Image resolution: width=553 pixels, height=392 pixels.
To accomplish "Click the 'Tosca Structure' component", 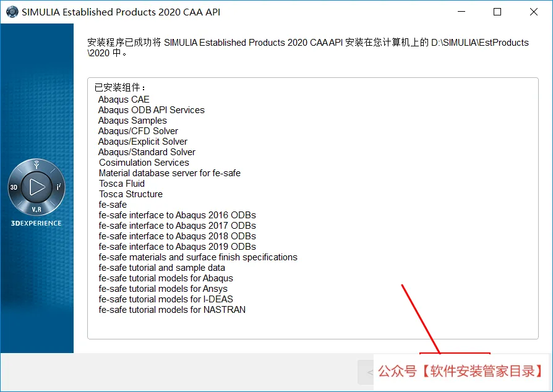I will click(131, 194).
